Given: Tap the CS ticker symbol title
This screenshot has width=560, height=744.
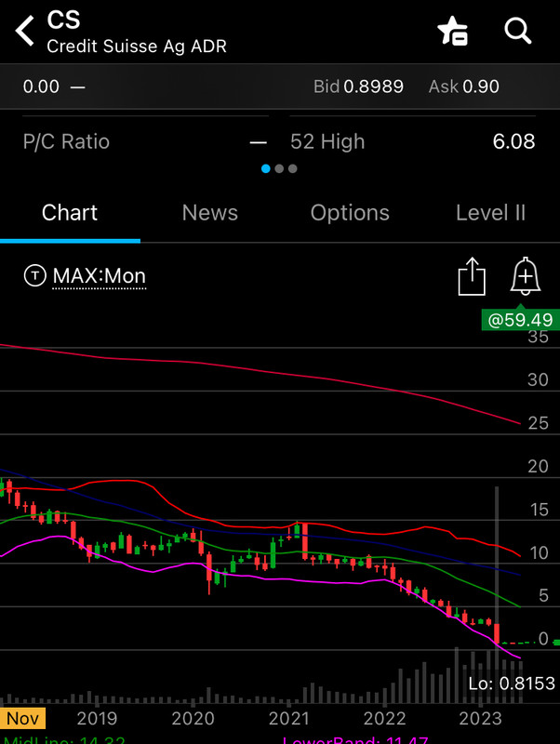Looking at the screenshot, I should (63, 20).
